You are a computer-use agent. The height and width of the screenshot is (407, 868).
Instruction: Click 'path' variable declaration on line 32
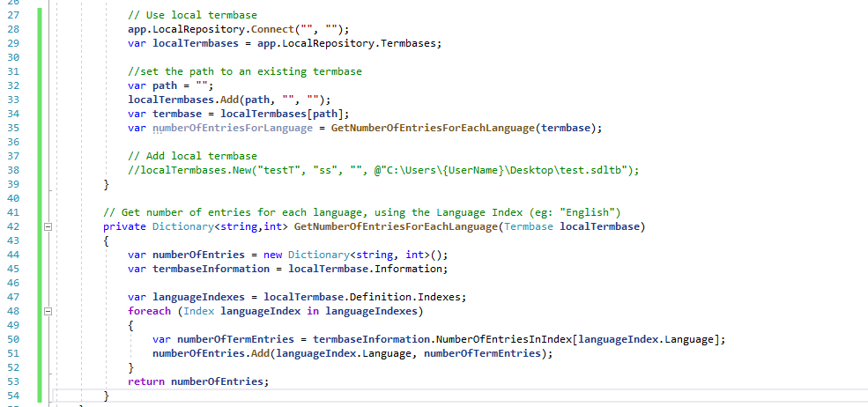165,85
